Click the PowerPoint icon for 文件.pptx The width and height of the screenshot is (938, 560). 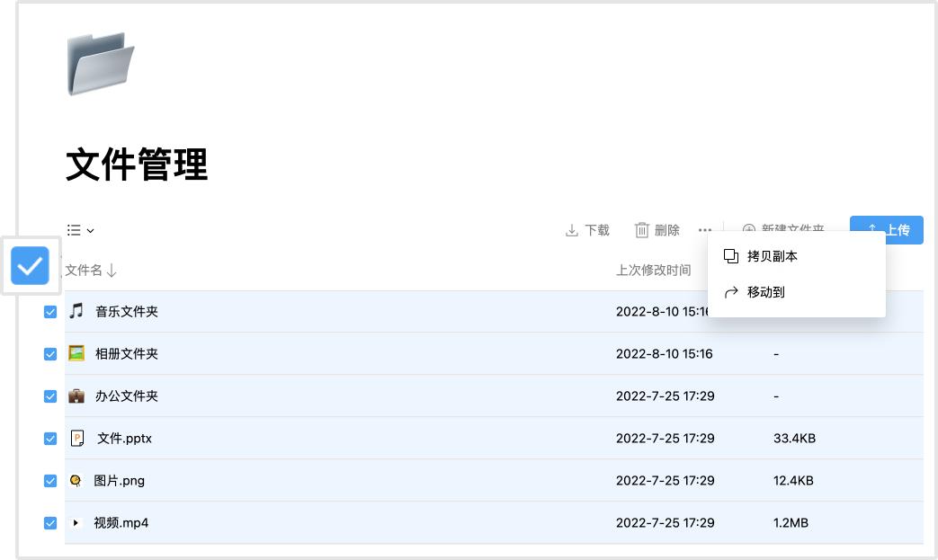pos(77,439)
